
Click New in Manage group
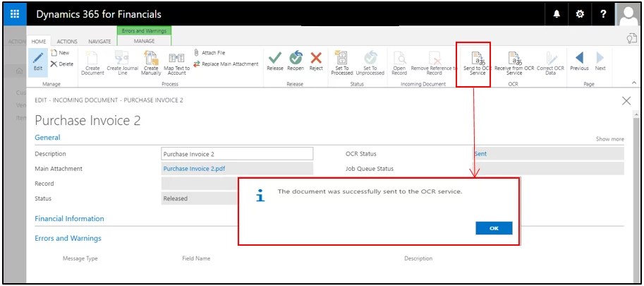tap(60, 52)
